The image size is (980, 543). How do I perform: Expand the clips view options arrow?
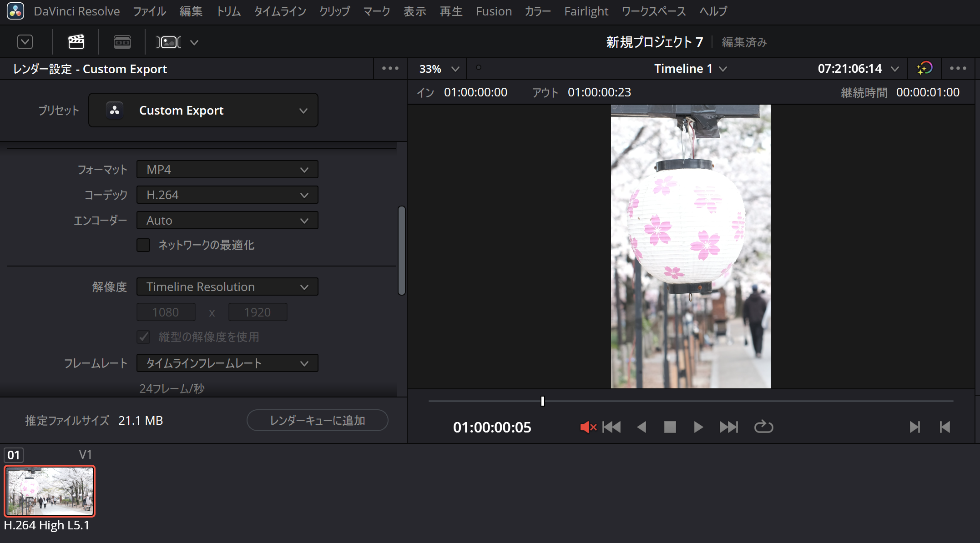pos(194,43)
